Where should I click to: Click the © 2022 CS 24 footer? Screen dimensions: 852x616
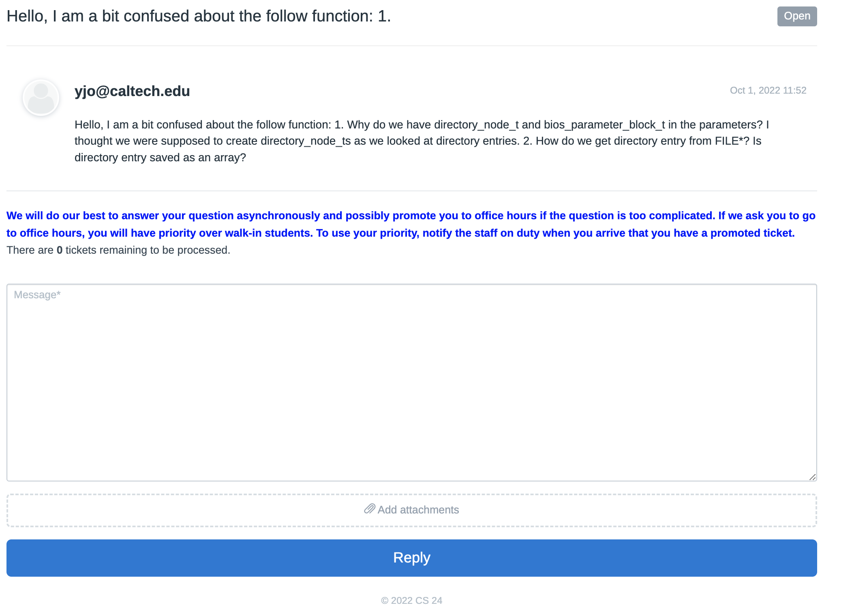pos(411,601)
